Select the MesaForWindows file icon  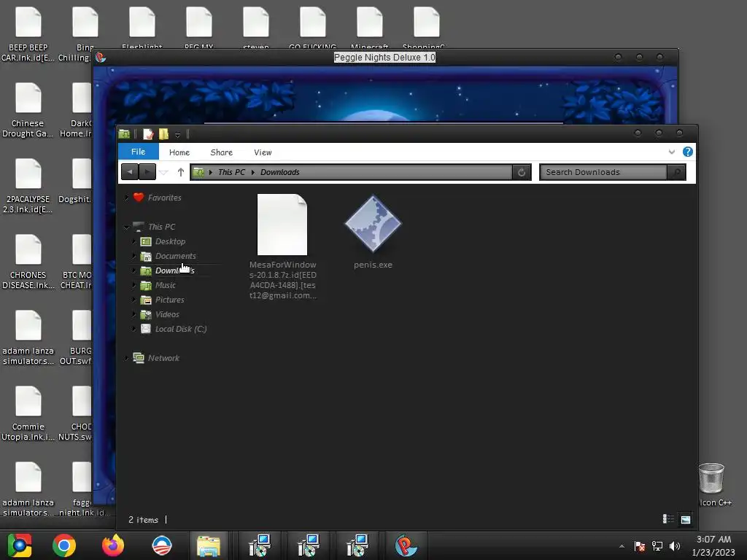pos(282,225)
